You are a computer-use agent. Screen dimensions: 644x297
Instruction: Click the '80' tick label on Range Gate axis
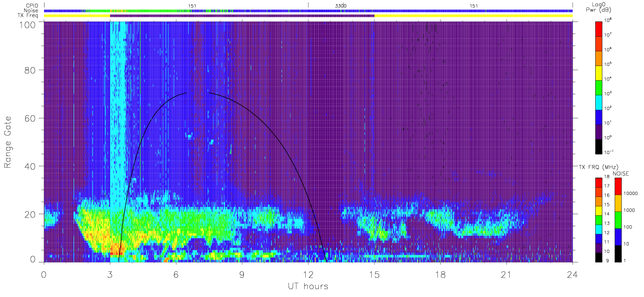click(x=29, y=71)
